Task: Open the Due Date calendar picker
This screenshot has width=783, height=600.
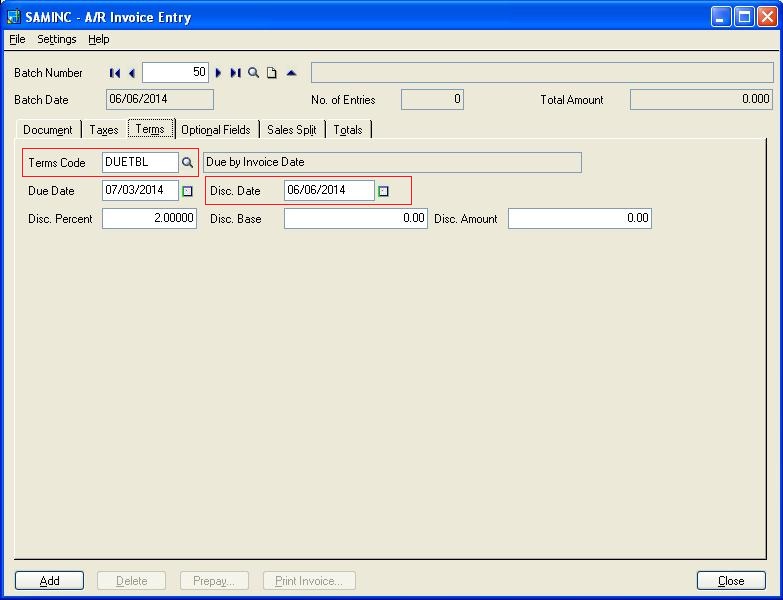Action: coord(187,190)
